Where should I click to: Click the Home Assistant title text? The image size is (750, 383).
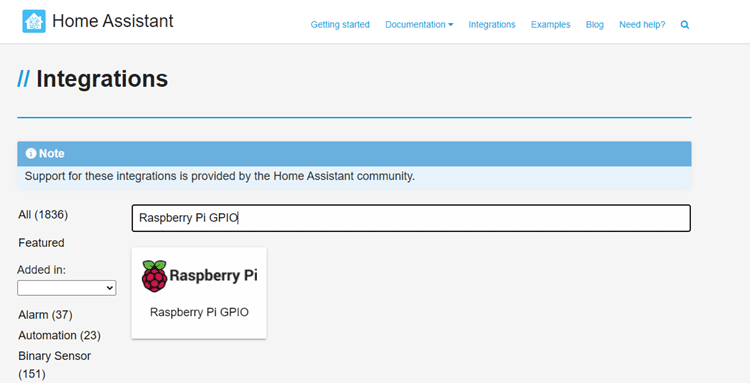(x=113, y=21)
